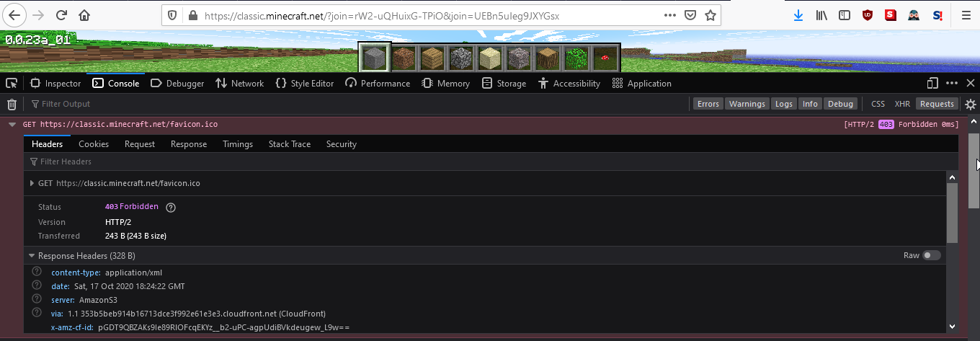Click the help icon beside the content-type header

tap(37, 273)
